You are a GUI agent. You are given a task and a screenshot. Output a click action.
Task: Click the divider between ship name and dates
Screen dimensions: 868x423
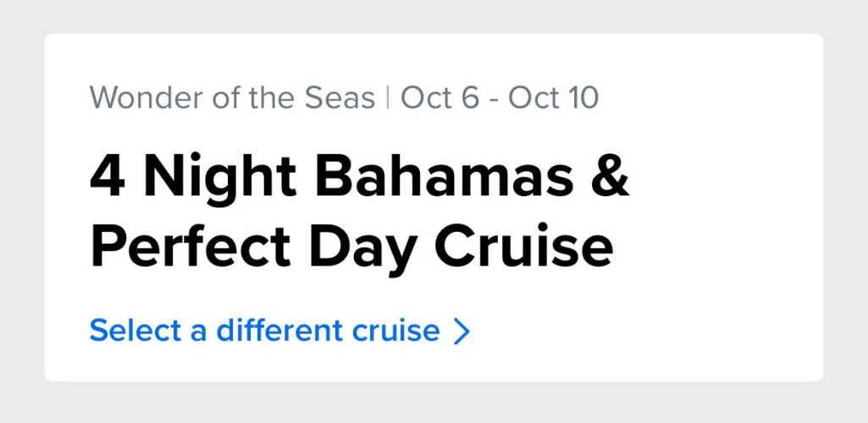point(388,98)
